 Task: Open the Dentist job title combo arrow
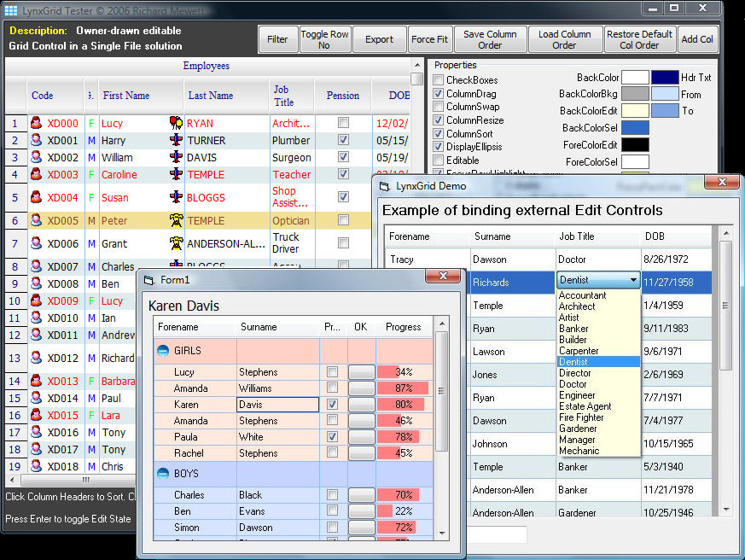tap(633, 280)
